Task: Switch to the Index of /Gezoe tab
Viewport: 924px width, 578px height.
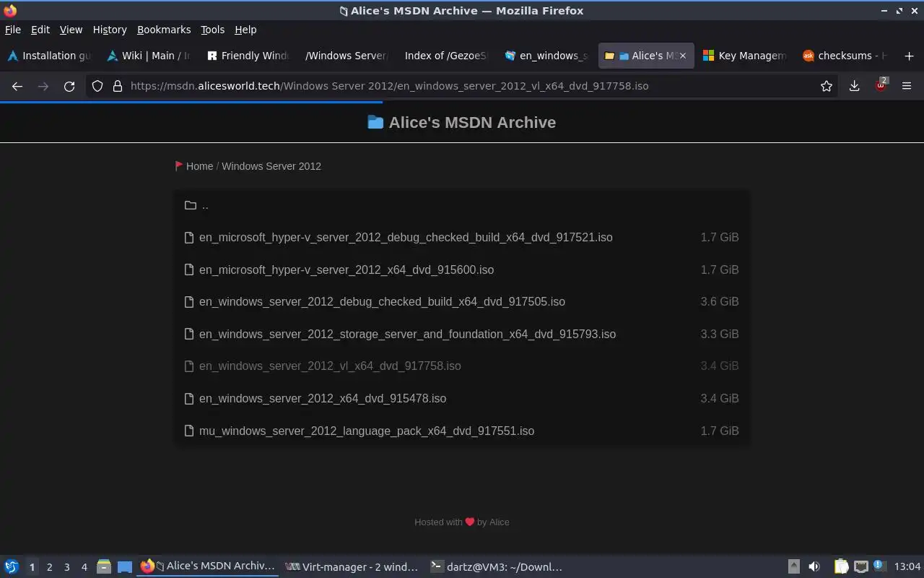Action: 445,56
